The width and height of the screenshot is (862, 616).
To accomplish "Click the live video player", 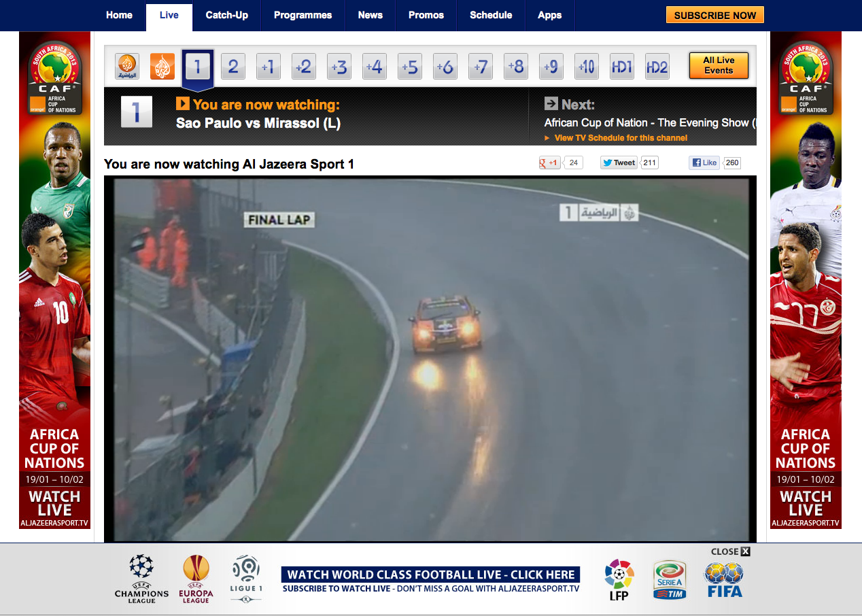I will coord(430,359).
